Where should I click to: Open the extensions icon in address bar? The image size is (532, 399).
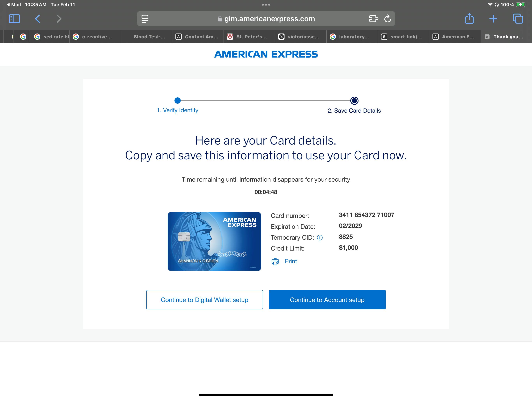point(373,19)
